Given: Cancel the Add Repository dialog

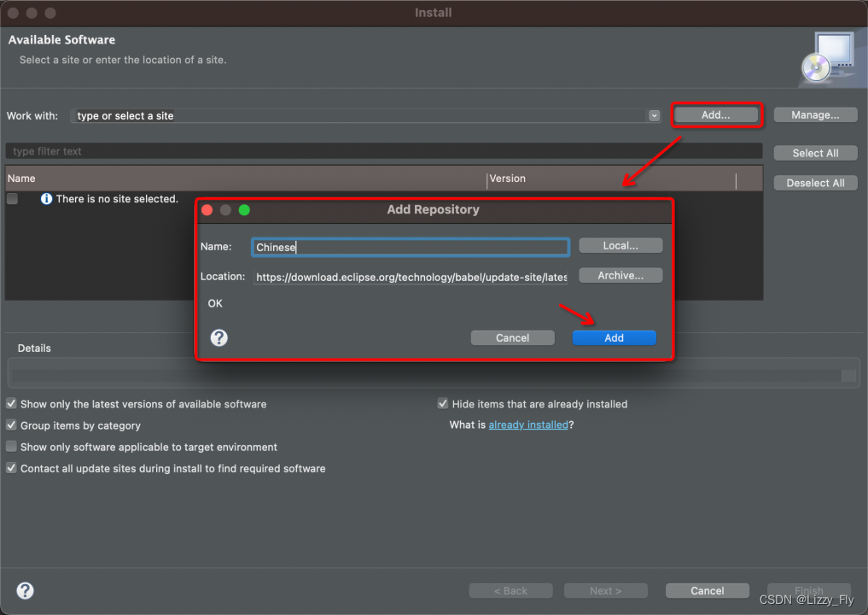Looking at the screenshot, I should tap(513, 338).
